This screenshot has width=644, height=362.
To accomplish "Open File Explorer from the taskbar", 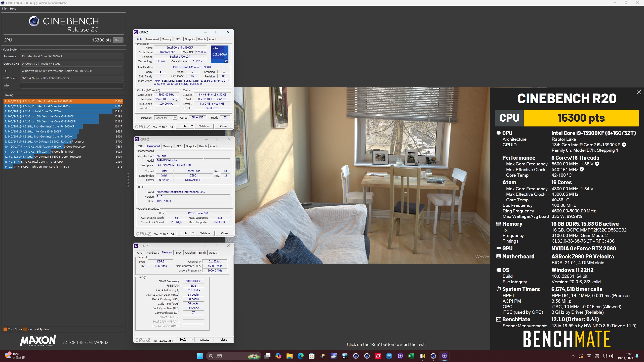I will 290,356.
